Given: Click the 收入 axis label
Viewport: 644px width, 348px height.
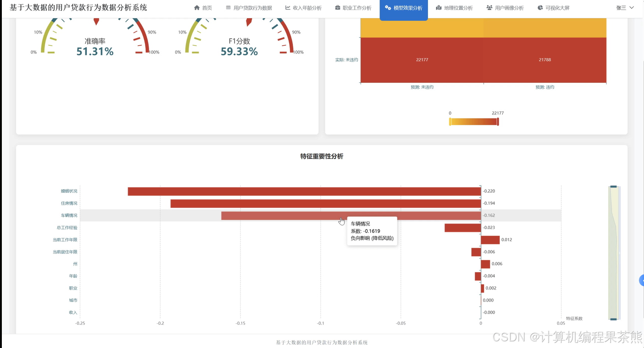Looking at the screenshot, I should tap(73, 313).
